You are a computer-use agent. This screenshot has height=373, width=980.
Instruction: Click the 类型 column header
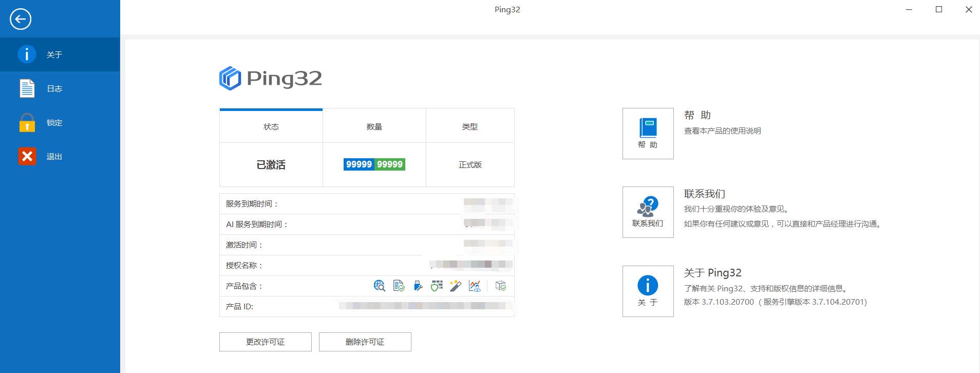click(470, 126)
